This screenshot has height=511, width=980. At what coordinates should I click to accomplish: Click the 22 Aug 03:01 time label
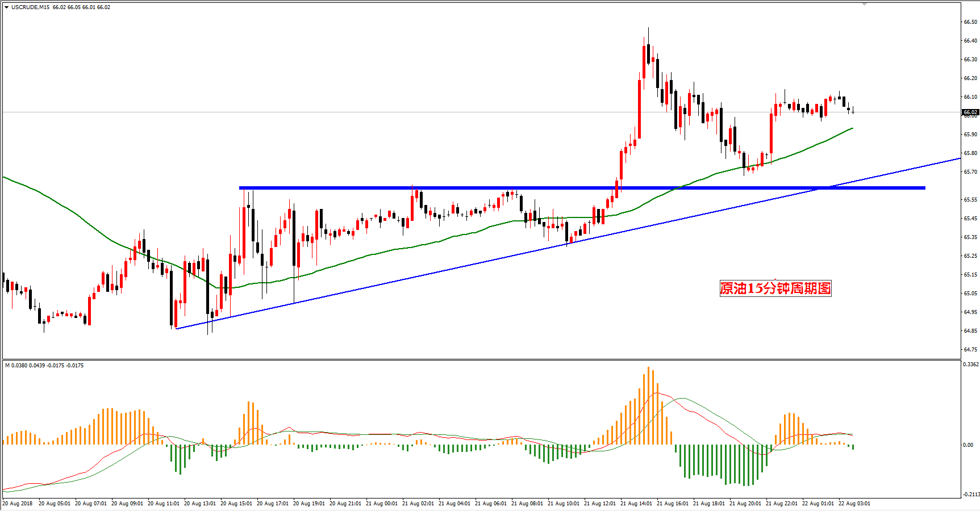coord(854,504)
